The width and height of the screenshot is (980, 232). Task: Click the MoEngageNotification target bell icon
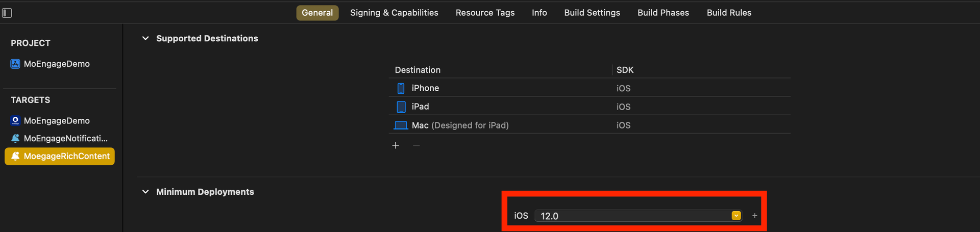pos(15,138)
